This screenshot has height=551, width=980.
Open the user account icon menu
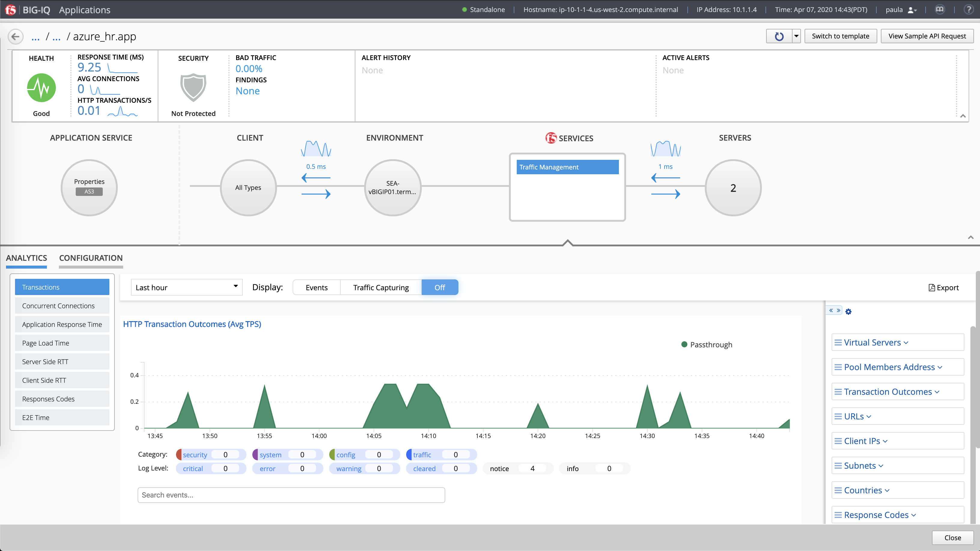coord(912,10)
